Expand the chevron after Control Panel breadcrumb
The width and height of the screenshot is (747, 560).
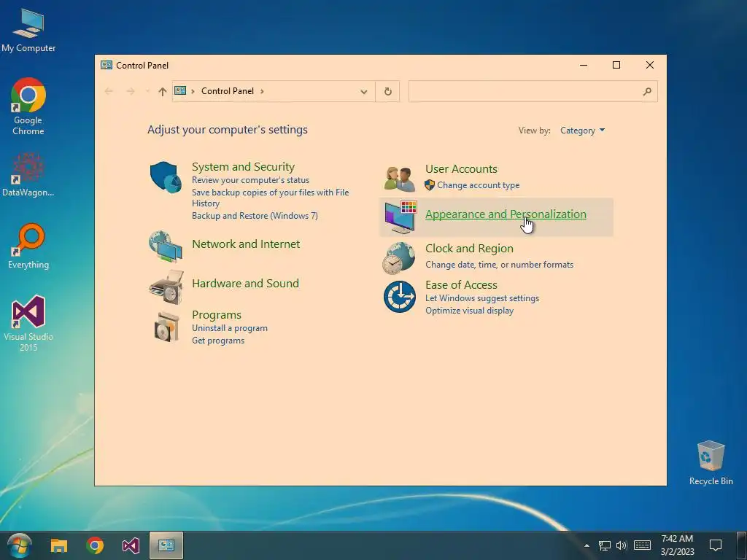pos(262,91)
